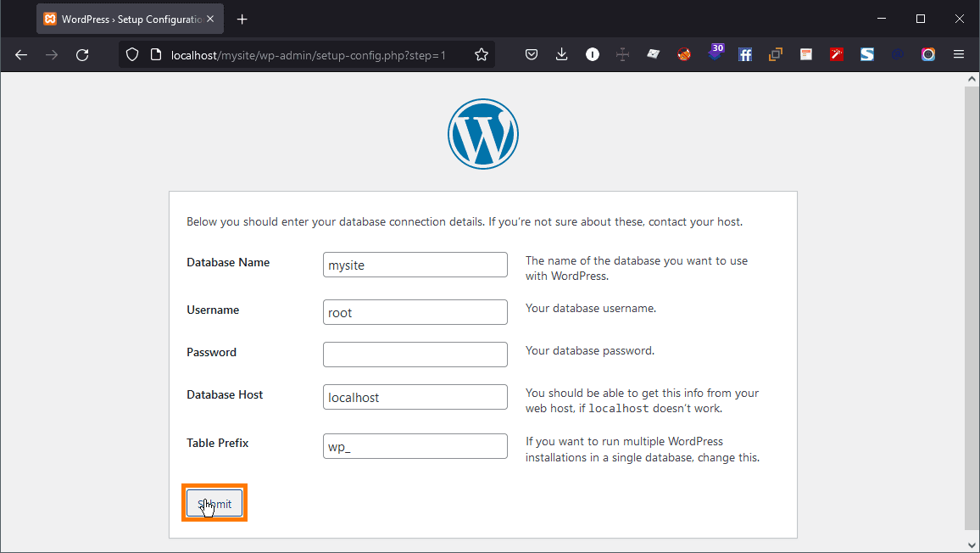Open the Downloads panel
This screenshot has width=980, height=553.
562,55
